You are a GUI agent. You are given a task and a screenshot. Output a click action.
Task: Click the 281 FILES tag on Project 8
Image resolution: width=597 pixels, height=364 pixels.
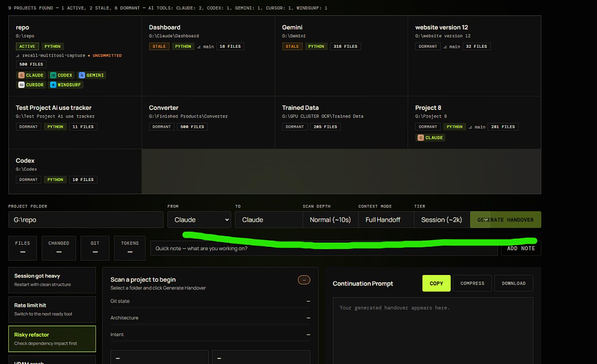503,127
